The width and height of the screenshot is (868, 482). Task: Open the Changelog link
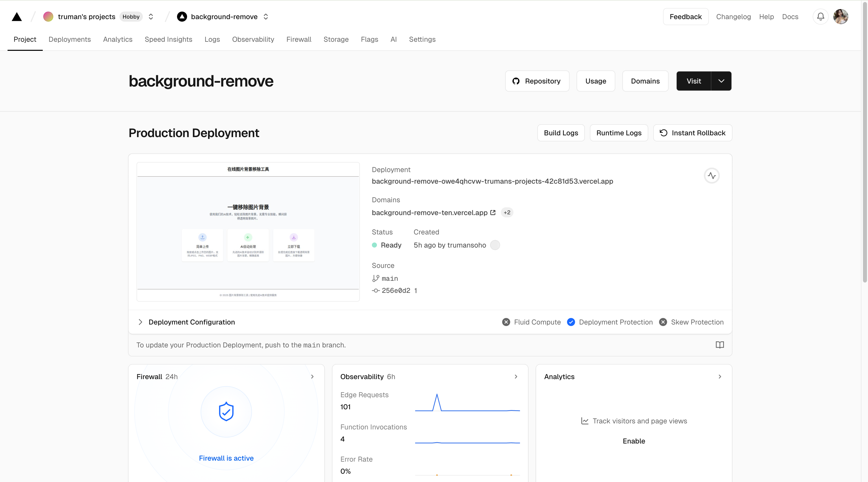pyautogui.click(x=733, y=17)
